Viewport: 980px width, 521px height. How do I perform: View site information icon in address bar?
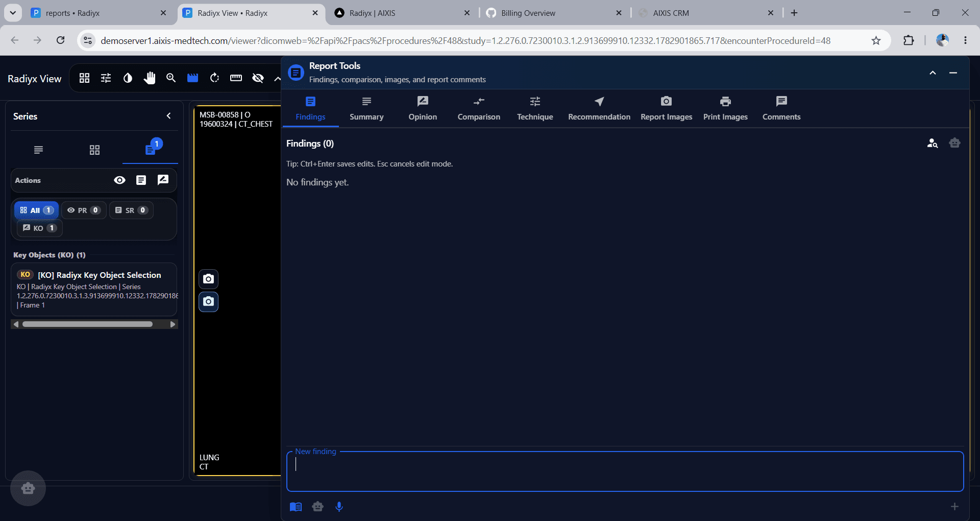(x=88, y=40)
